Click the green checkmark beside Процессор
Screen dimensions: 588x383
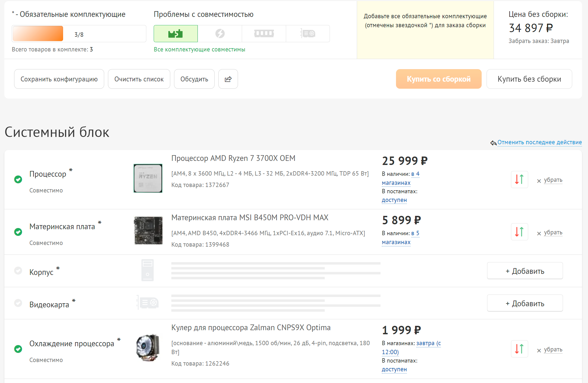coord(18,179)
